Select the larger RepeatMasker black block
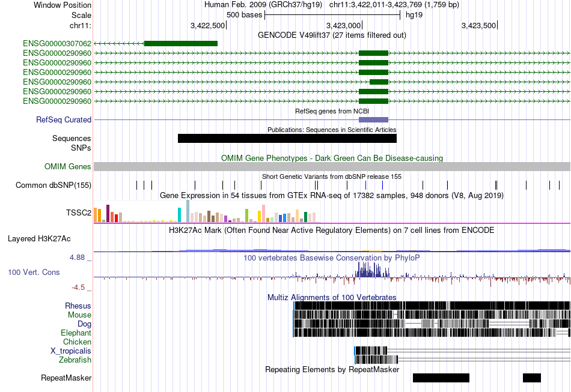The width and height of the screenshot is (571, 392). tap(441, 378)
